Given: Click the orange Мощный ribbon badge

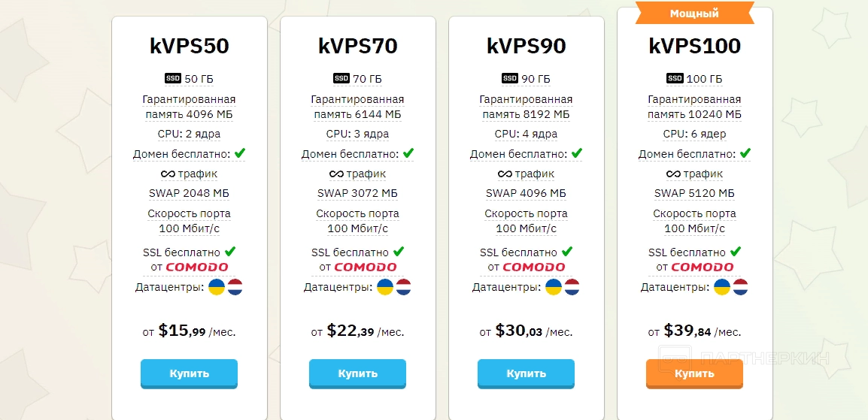Looking at the screenshot, I should pyautogui.click(x=694, y=14).
